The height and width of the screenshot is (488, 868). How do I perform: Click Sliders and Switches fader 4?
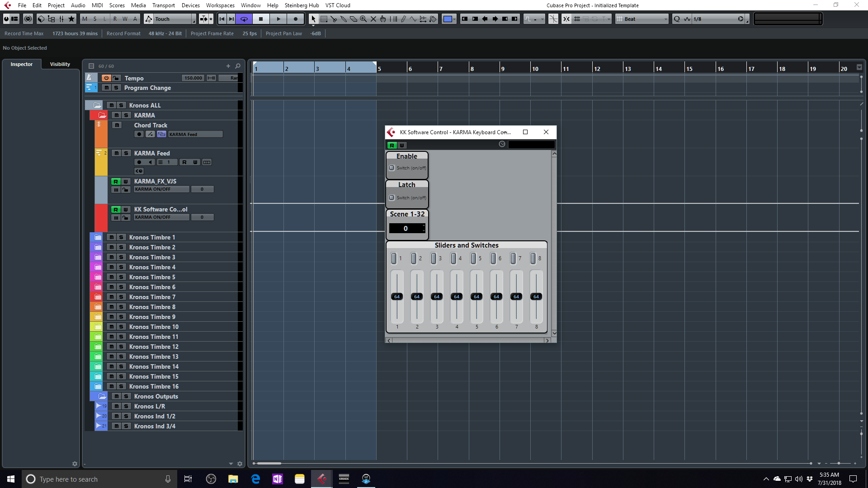(x=457, y=296)
